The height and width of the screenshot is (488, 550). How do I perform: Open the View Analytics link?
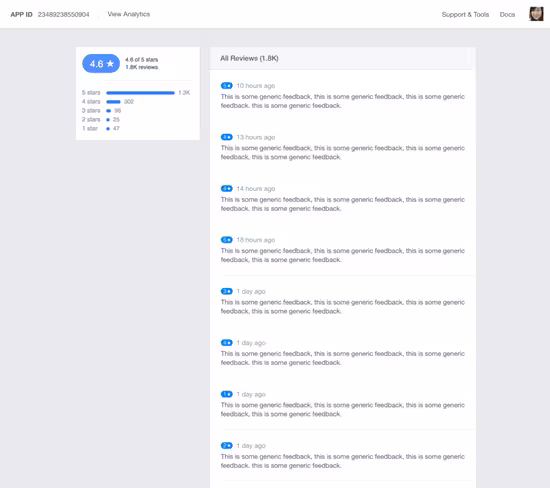pyautogui.click(x=129, y=14)
